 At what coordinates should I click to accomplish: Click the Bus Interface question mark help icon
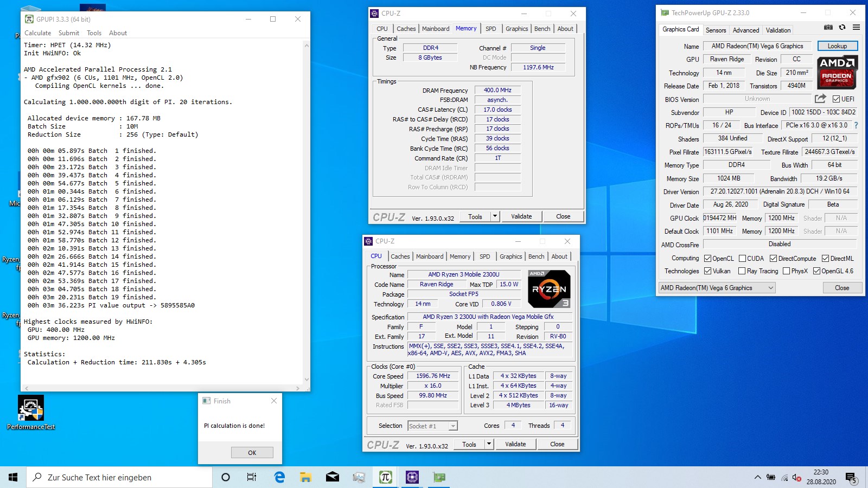coord(856,125)
